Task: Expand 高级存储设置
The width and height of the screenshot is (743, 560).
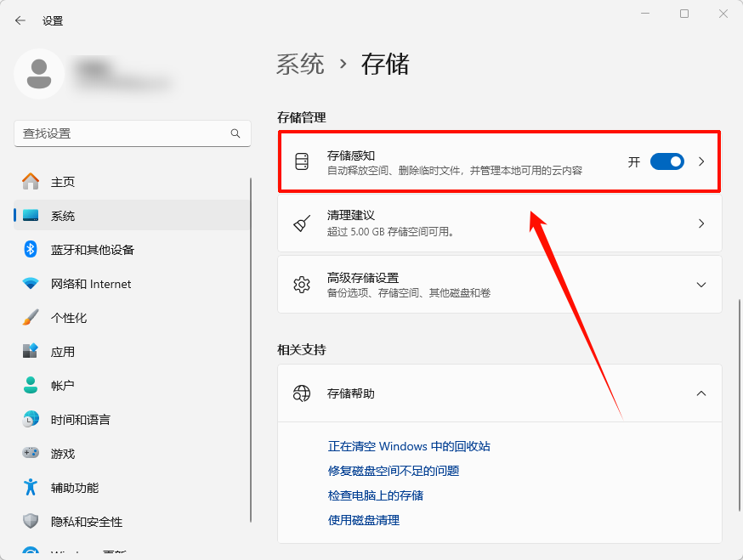Action: coord(700,284)
